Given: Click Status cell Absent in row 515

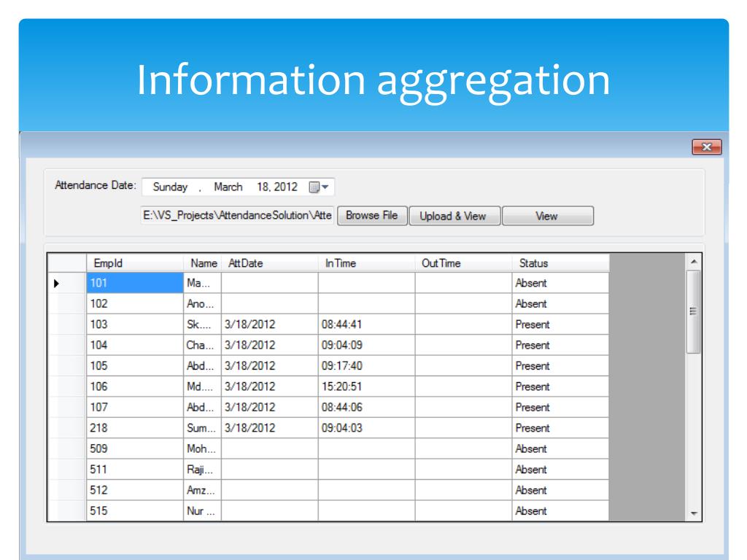Looking at the screenshot, I should tap(561, 511).
